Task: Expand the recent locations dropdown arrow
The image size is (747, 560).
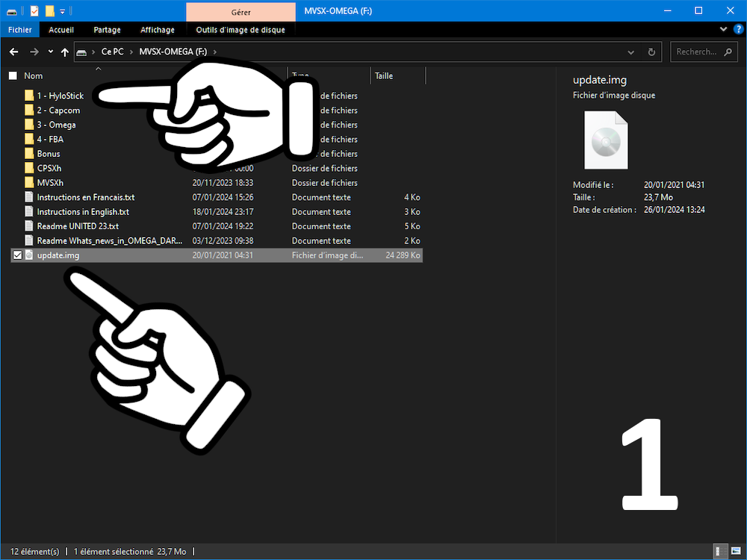Action: coord(51,52)
